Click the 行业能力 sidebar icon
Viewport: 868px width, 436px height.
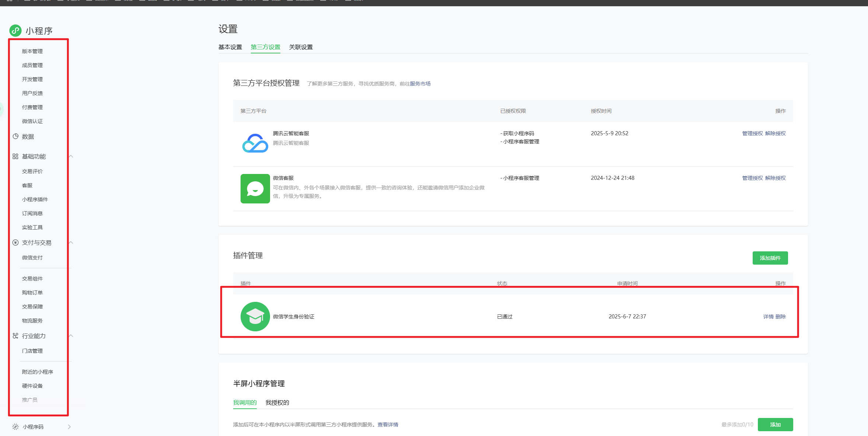[15, 336]
